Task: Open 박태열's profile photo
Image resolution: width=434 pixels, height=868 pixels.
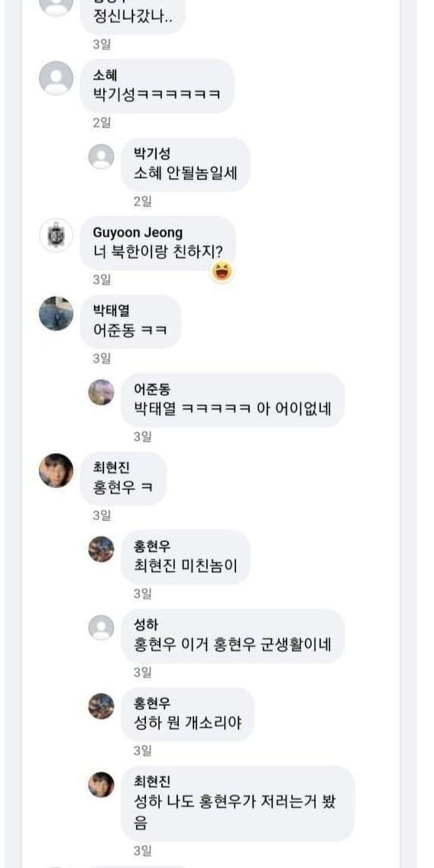Action: [56, 314]
